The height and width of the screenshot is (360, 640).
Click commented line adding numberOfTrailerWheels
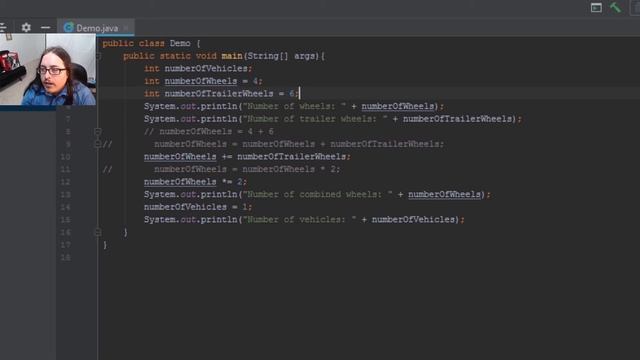click(x=299, y=144)
